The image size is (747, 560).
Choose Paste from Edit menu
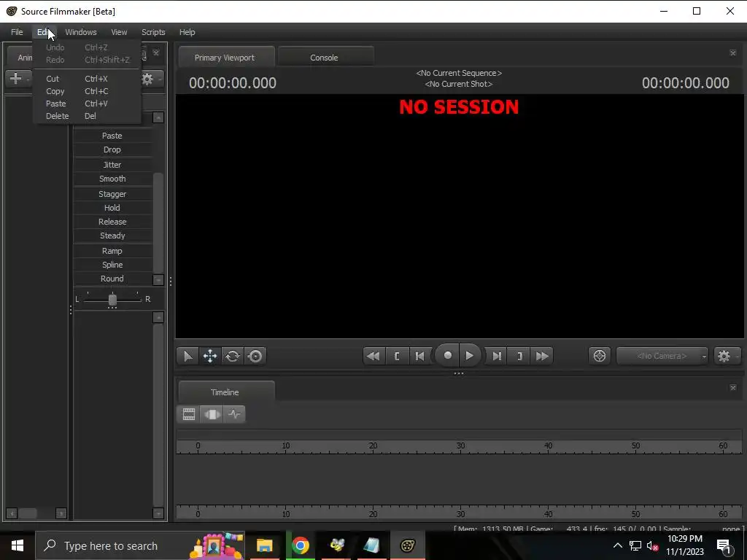(88, 104)
